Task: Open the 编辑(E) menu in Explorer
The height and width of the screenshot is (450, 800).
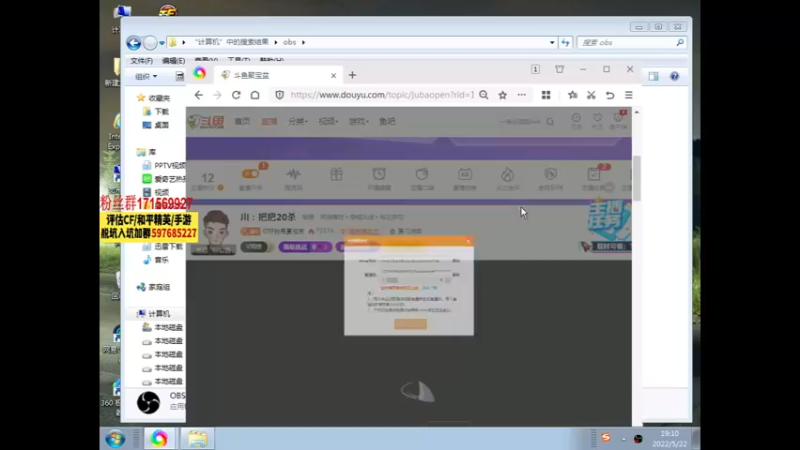Action: point(173,61)
